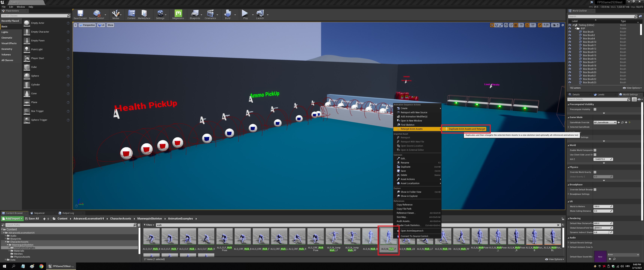The image size is (644, 270).
Task: Click the Add/Import button
Action: coord(13,219)
